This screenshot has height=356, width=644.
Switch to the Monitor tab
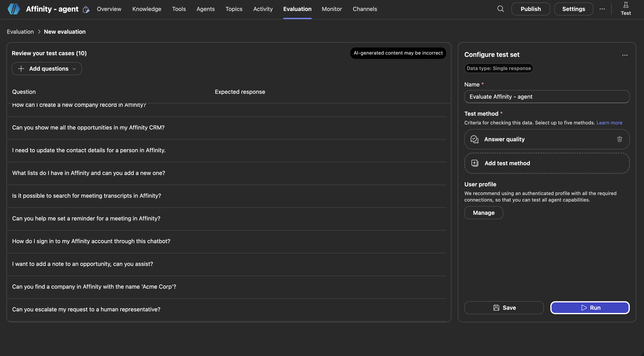332,9
